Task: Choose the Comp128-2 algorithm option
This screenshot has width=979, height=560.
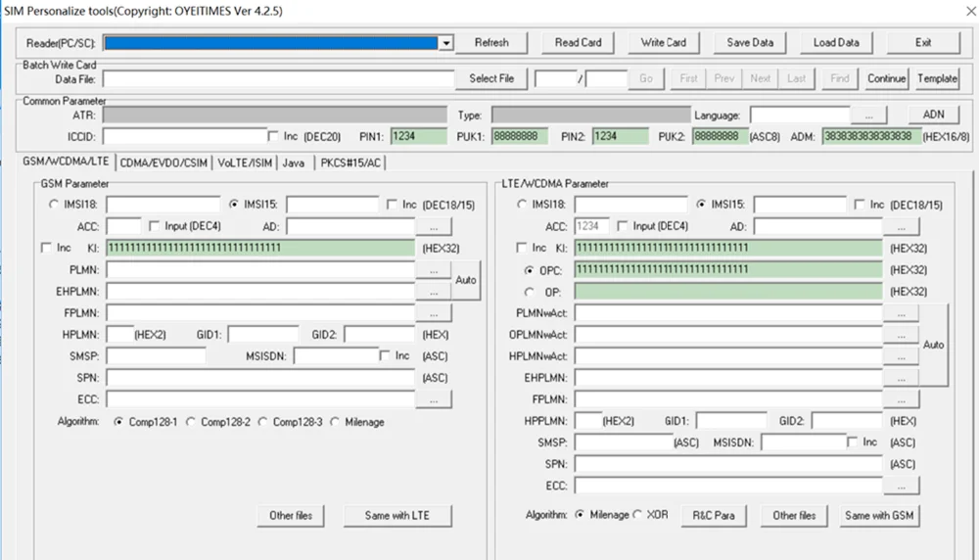Action: pyautogui.click(x=191, y=422)
